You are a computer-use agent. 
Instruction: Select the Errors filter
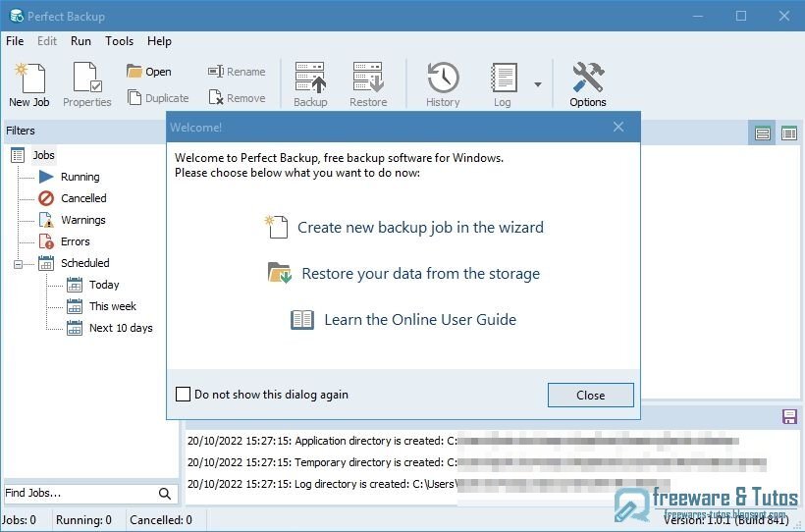click(x=75, y=241)
